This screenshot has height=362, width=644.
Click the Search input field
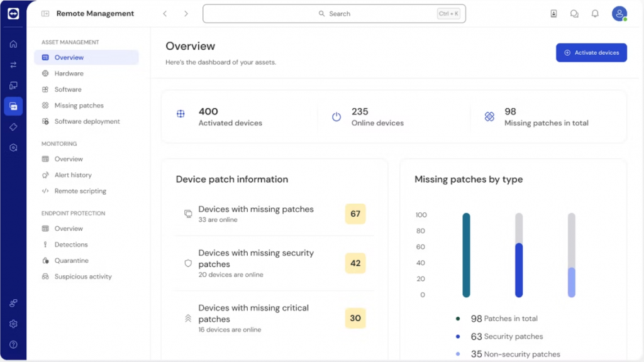tap(334, 14)
